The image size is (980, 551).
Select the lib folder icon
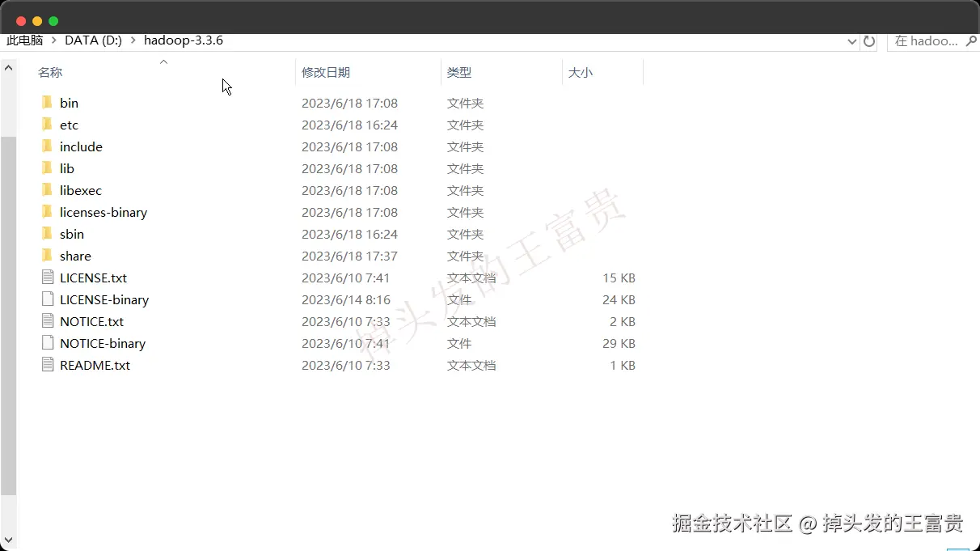click(x=47, y=168)
